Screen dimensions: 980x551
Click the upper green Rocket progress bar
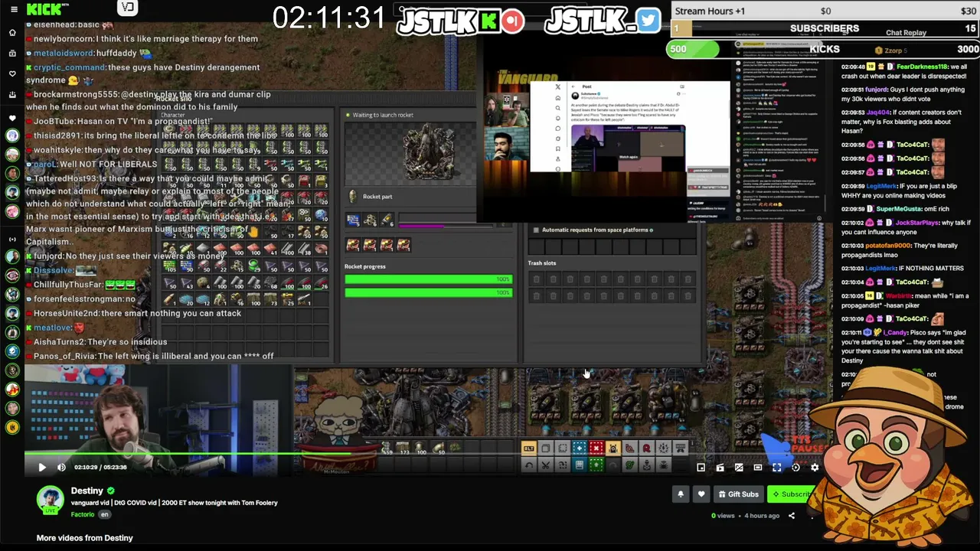429,279
